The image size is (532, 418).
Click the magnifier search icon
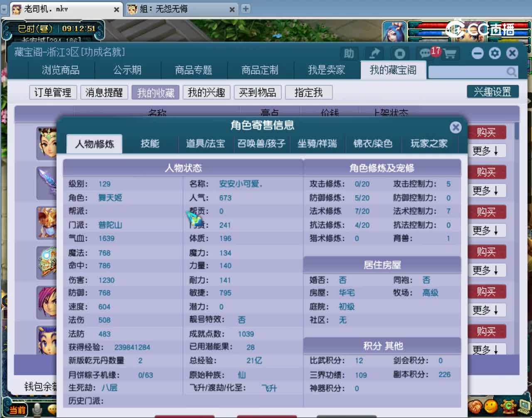click(511, 72)
